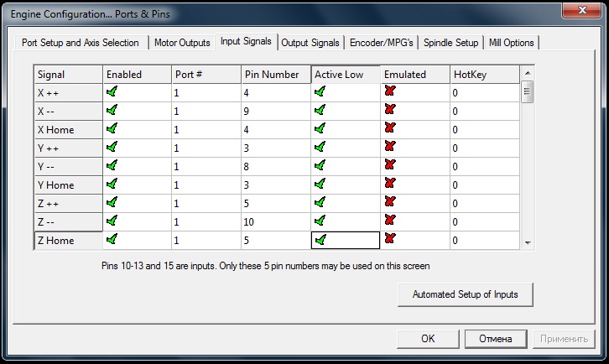
Task: Click the Active Low checkmark for X --
Action: (320, 111)
